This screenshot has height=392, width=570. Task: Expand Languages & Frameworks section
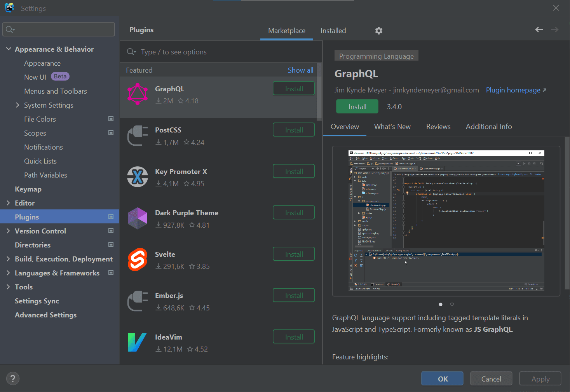click(9, 273)
